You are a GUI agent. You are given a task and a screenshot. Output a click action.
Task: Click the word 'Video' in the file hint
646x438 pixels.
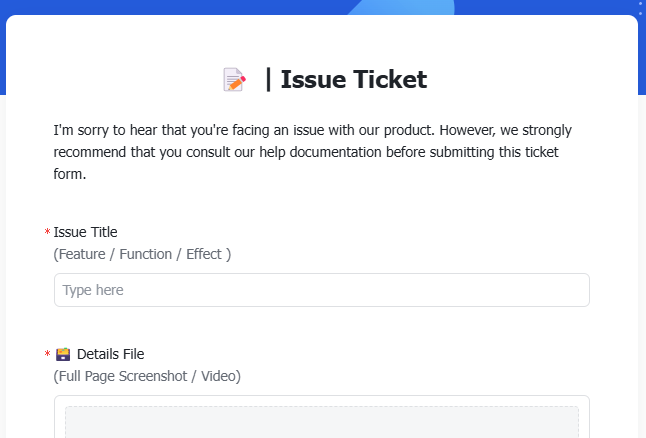[x=220, y=376]
